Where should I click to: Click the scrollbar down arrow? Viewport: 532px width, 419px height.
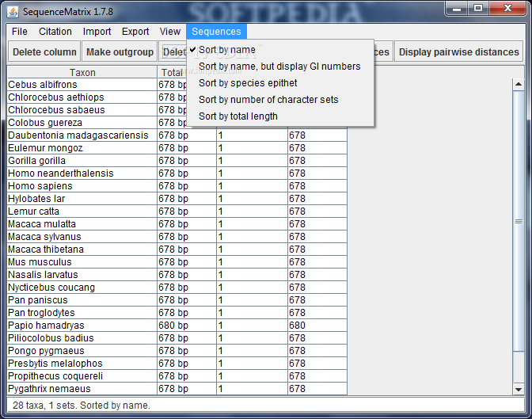pos(519,389)
